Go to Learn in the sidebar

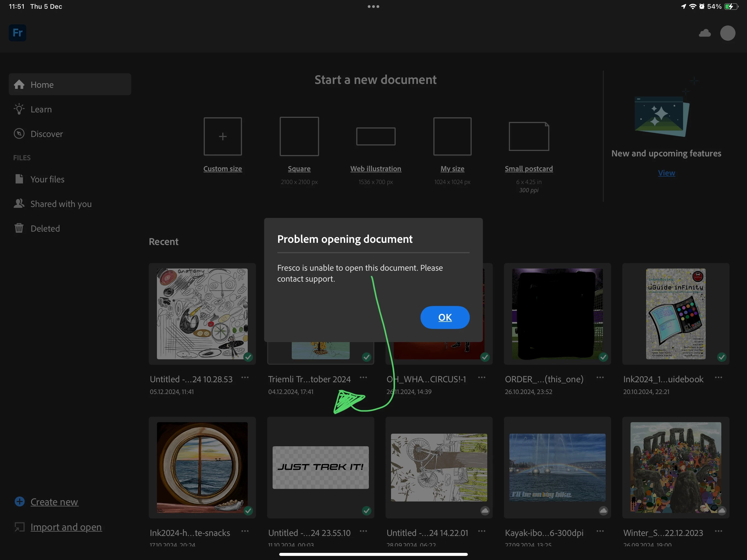coord(41,109)
